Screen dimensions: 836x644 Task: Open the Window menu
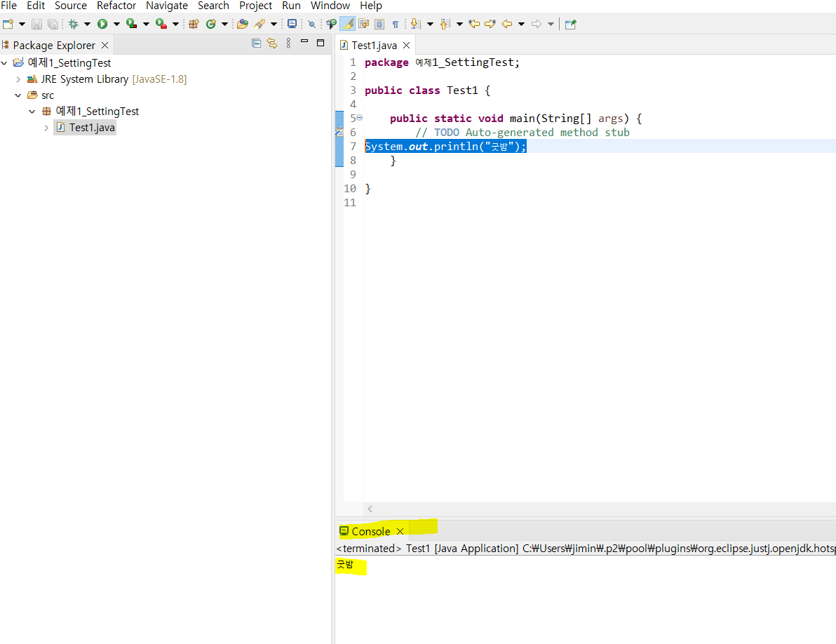point(330,6)
